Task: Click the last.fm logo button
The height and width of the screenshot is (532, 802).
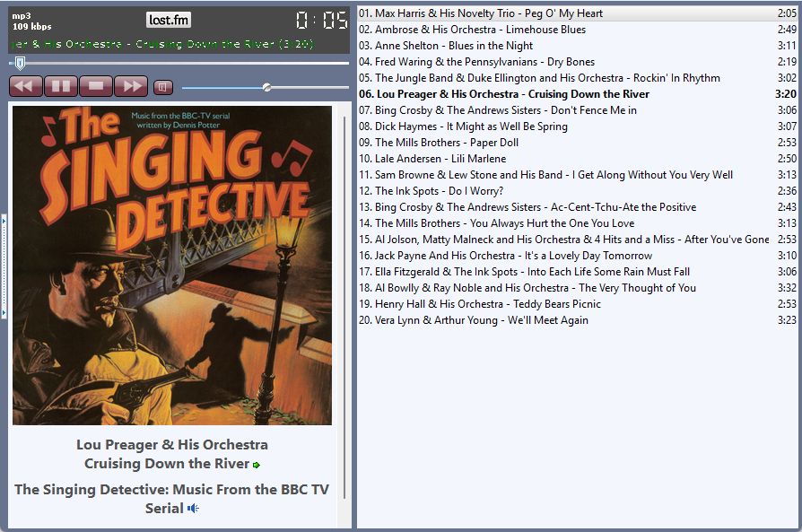Action: click(x=169, y=20)
